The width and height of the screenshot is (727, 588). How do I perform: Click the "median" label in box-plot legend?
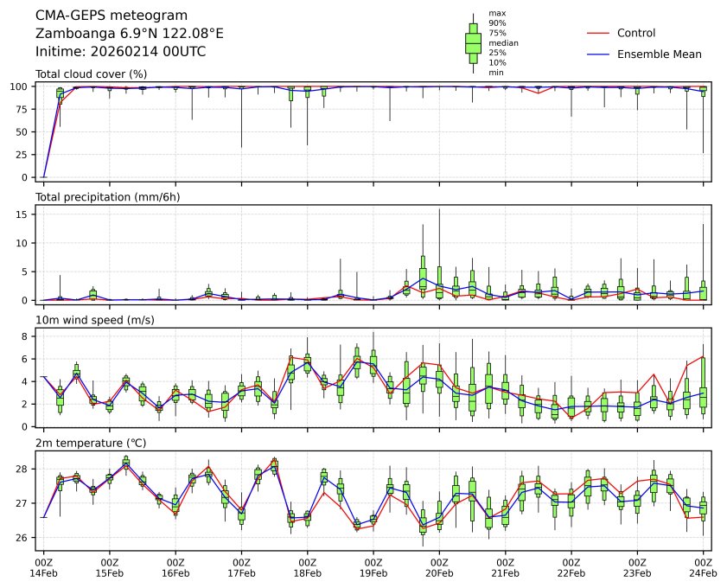pyautogui.click(x=503, y=42)
